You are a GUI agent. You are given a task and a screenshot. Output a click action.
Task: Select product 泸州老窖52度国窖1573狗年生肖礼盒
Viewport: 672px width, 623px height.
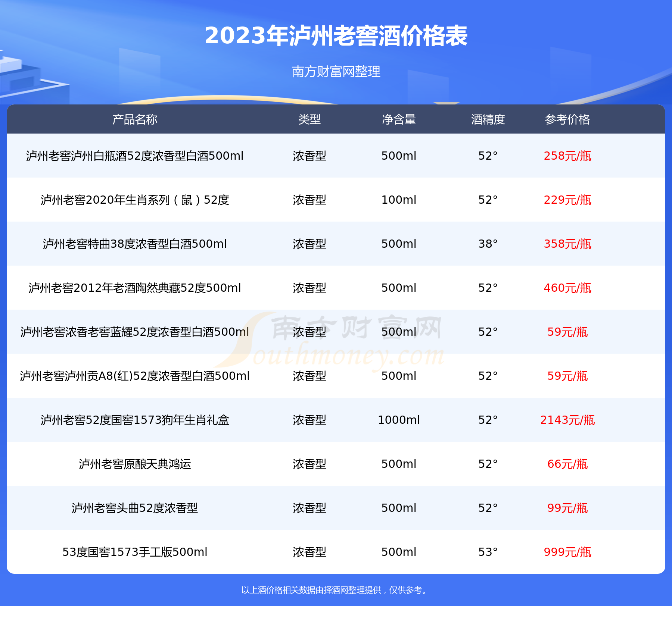coord(135,420)
